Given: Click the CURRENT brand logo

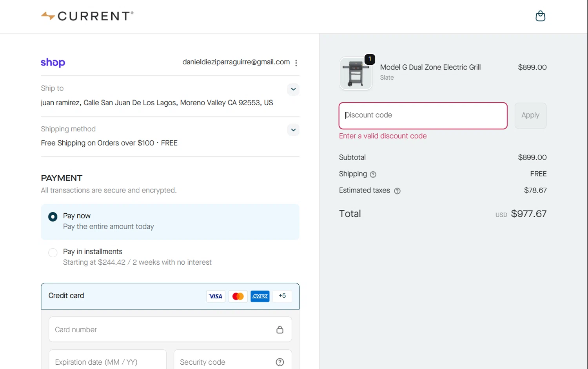Looking at the screenshot, I should (87, 16).
